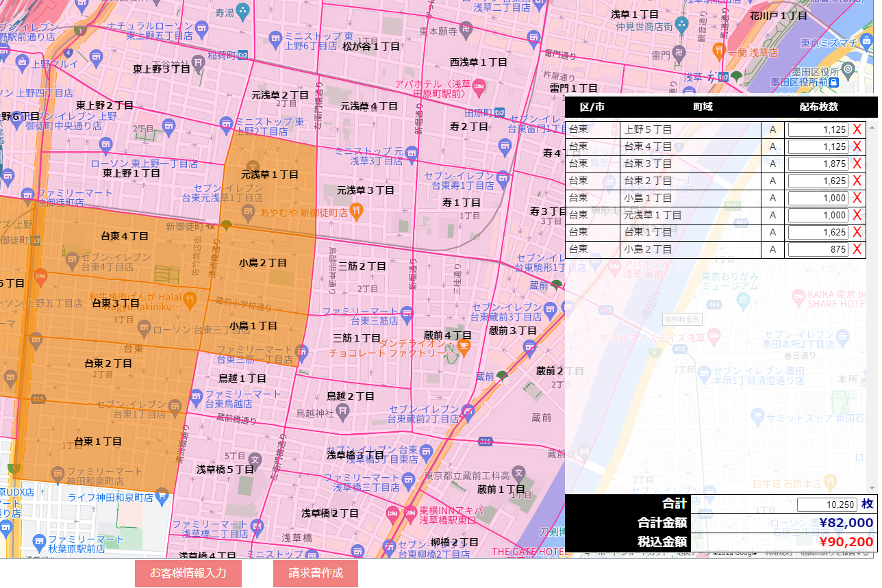Click the ¥82,000 total amount value
The width and height of the screenshot is (882, 588).
(845, 523)
